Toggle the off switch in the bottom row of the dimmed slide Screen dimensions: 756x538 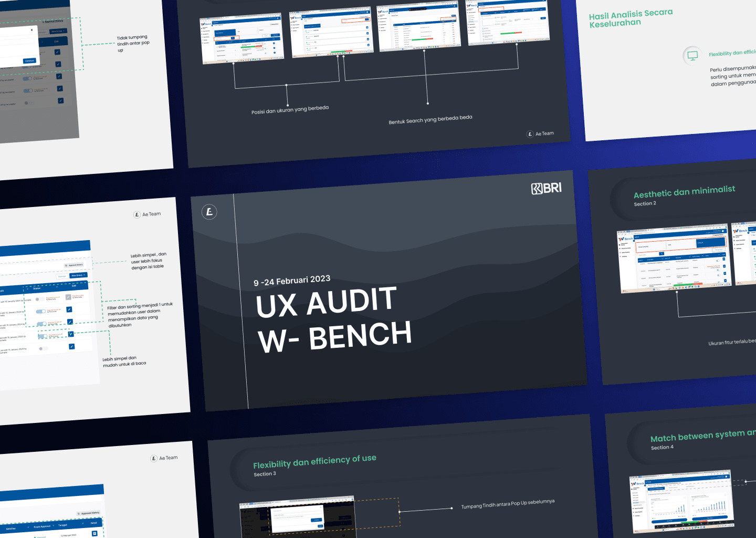click(x=28, y=102)
